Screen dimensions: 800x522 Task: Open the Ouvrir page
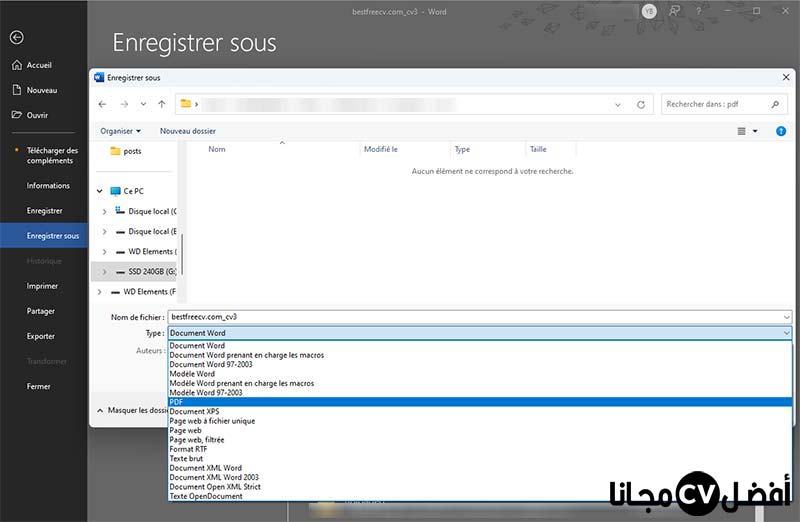(30, 115)
